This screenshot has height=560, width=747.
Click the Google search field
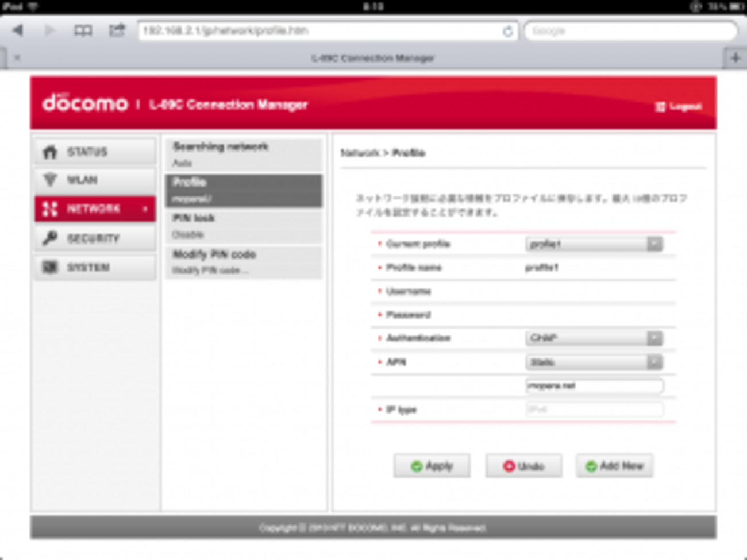(x=631, y=30)
